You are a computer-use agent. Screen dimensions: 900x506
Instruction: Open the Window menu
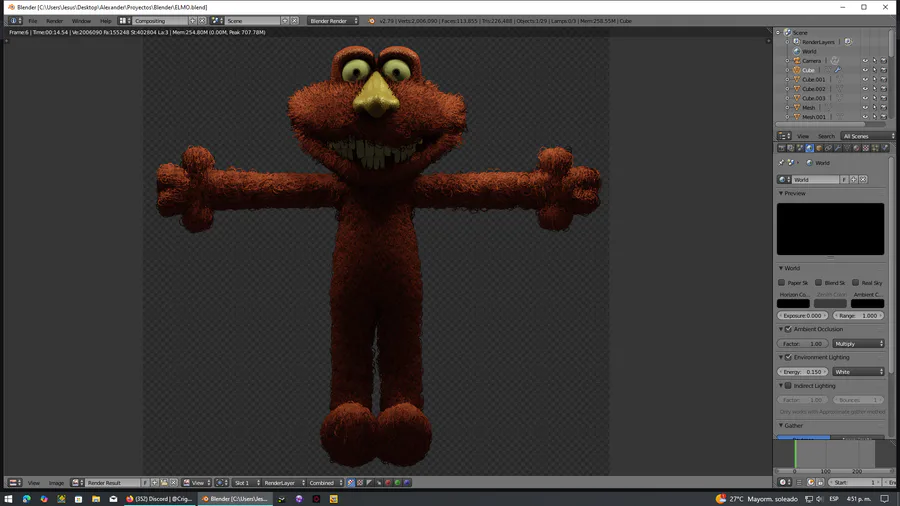click(81, 21)
